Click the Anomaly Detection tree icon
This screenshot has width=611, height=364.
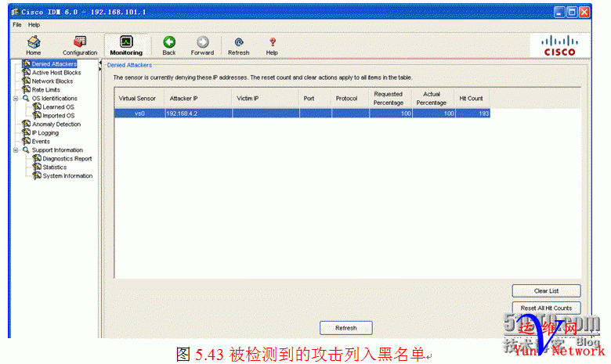click(x=27, y=124)
